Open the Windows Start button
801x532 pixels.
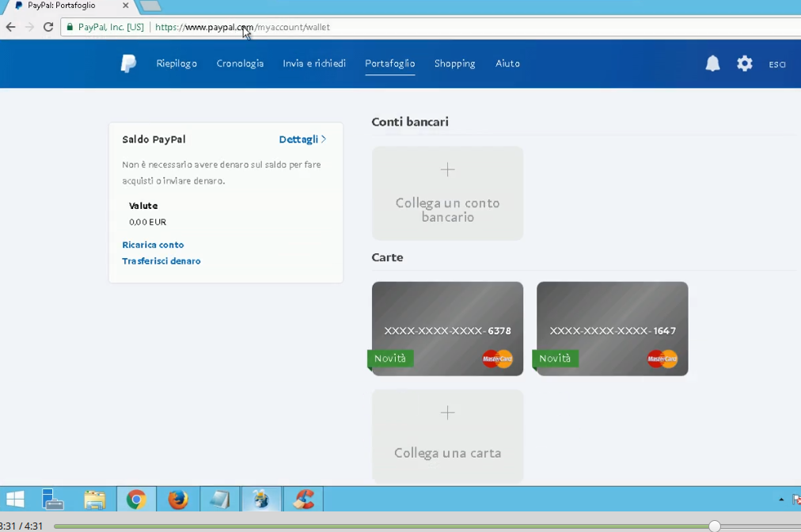click(x=15, y=500)
